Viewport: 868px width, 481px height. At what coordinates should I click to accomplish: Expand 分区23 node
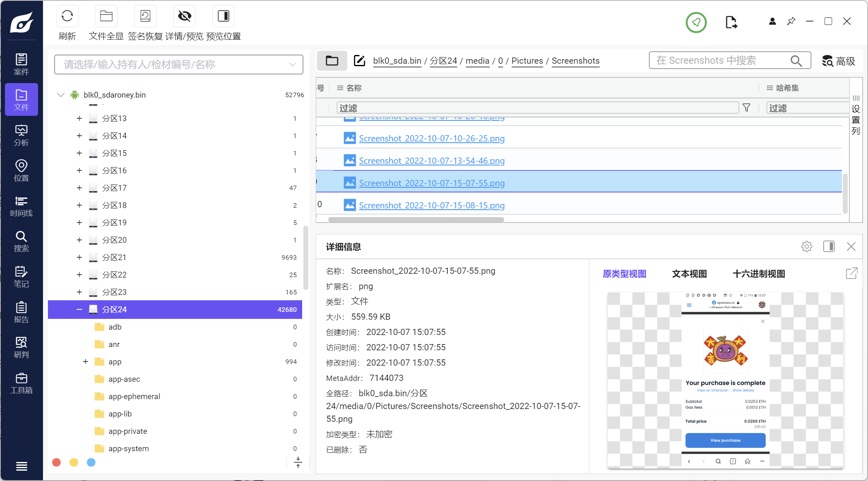coord(79,292)
